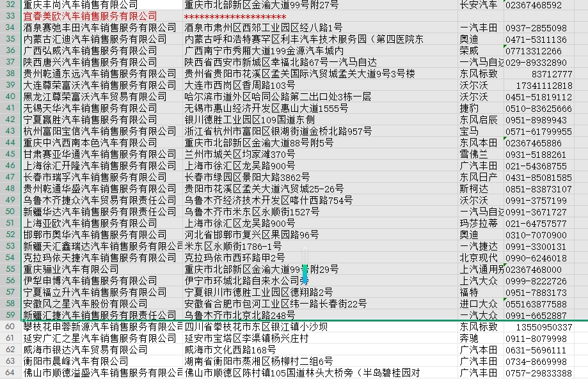Viewport: 588px width, 379px height.
Task: Select row header 60
Action: tap(10, 327)
